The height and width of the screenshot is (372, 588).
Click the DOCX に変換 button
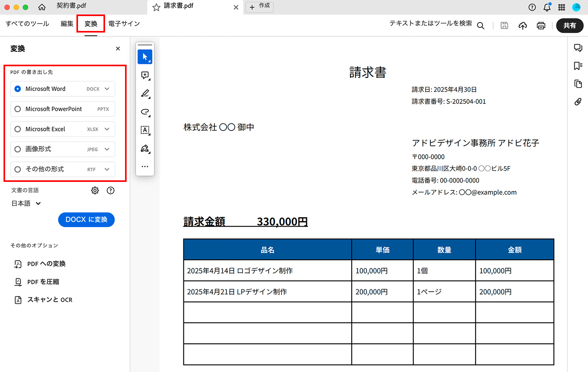pos(86,220)
